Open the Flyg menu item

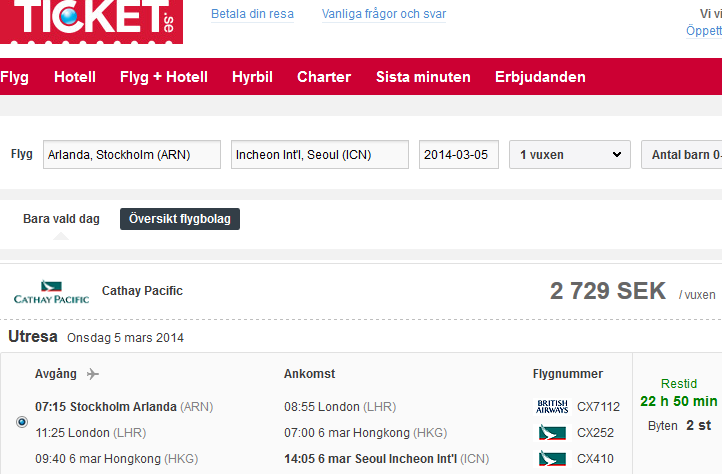point(15,77)
